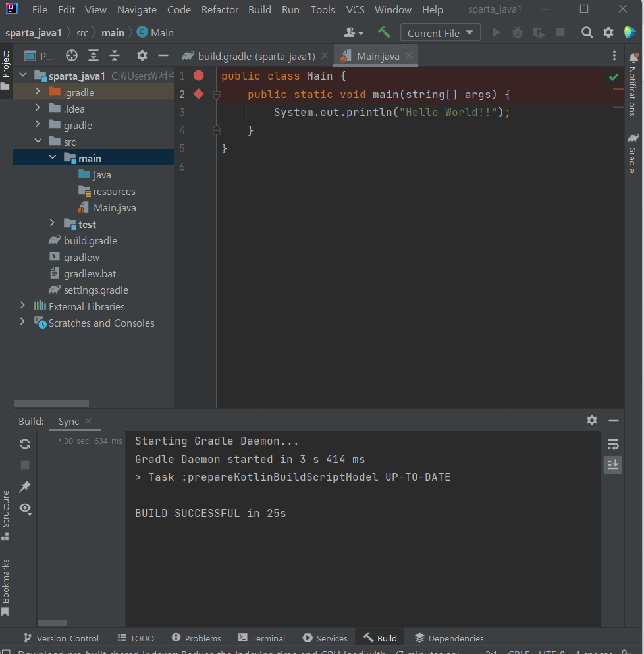The image size is (644, 654).
Task: Open the Services tool window
Action: 325,638
